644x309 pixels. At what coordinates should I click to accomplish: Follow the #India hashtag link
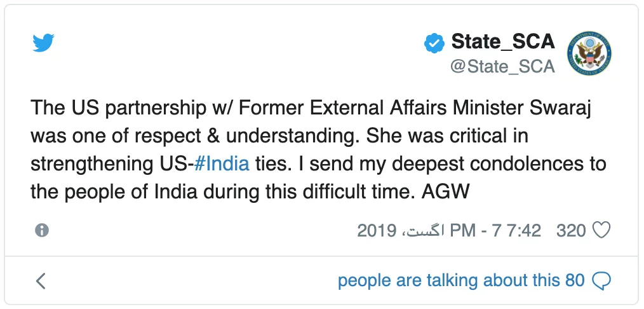click(222, 164)
